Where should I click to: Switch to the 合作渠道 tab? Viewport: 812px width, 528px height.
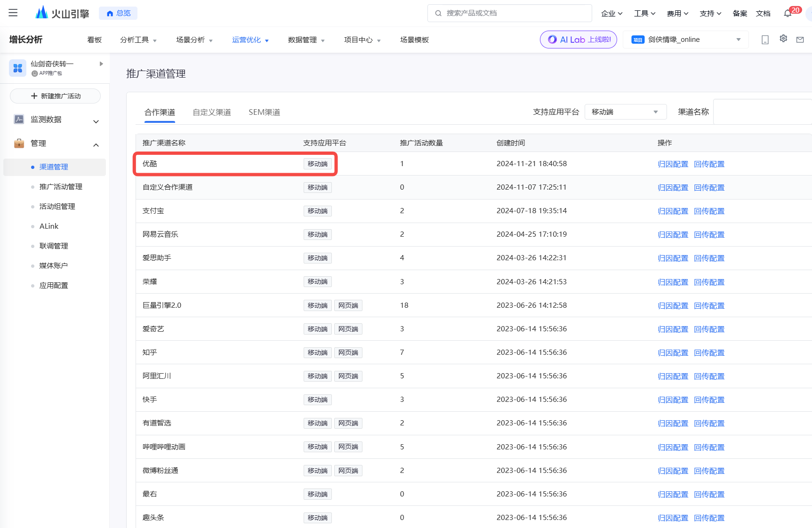click(160, 112)
